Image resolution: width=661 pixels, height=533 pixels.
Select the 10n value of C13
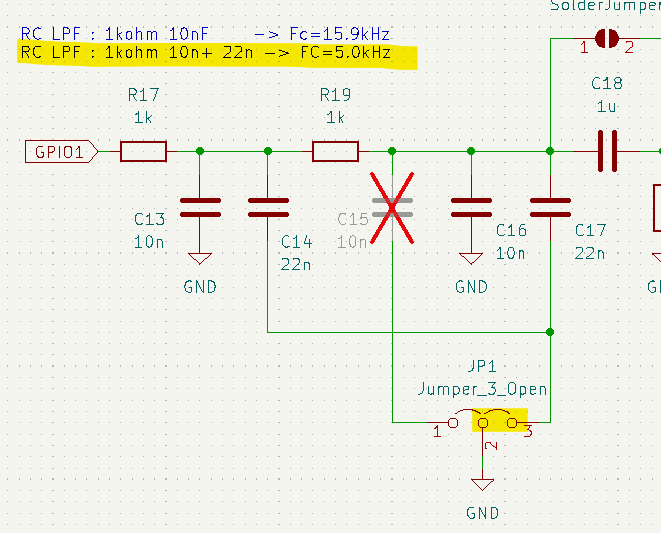pos(149,242)
